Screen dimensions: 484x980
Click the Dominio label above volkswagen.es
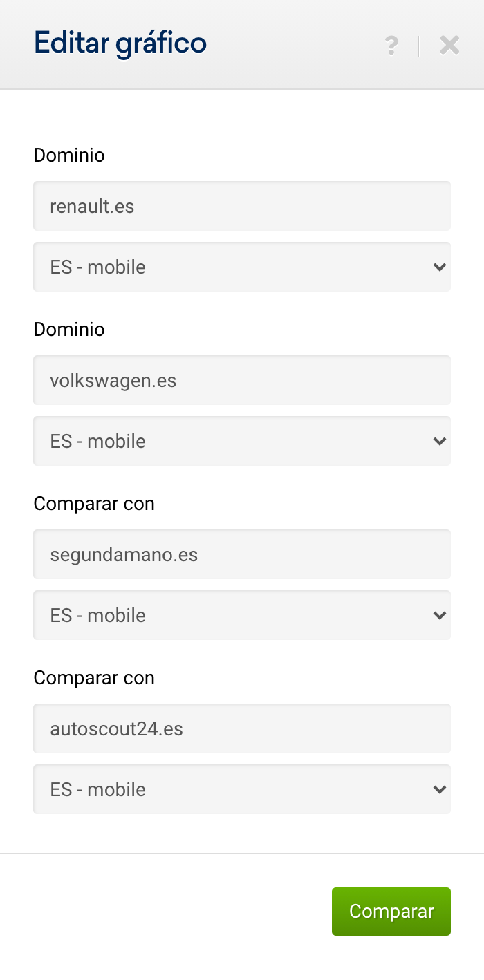click(69, 330)
